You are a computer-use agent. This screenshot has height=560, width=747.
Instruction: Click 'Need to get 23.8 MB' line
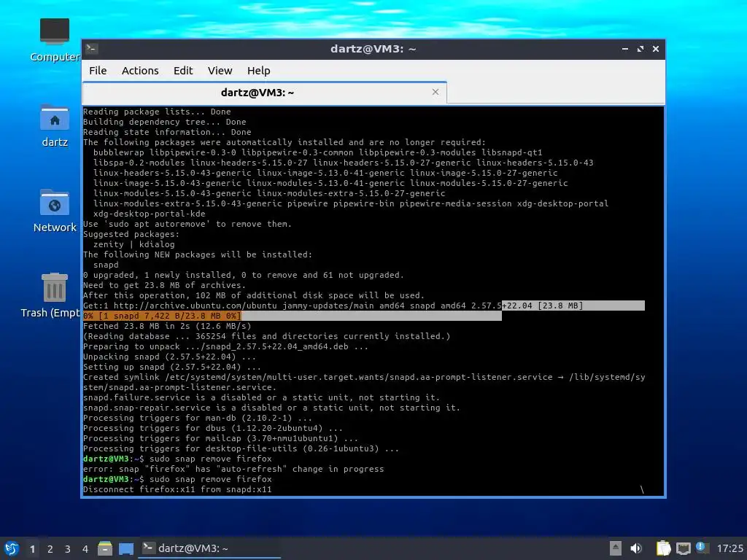tap(164, 285)
